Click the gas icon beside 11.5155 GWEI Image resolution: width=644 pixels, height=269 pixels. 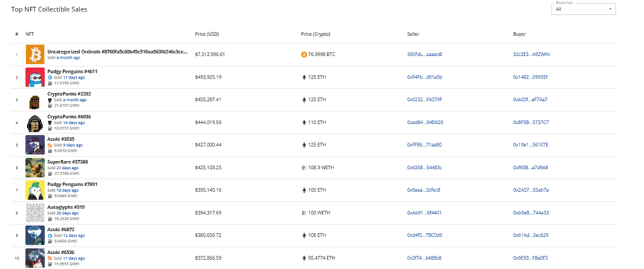49,83
